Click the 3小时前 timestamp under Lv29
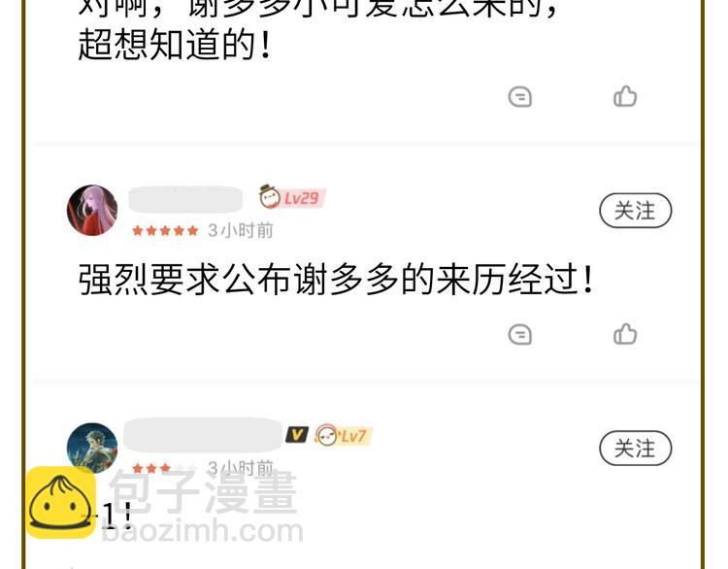The image size is (728, 569). 241,230
